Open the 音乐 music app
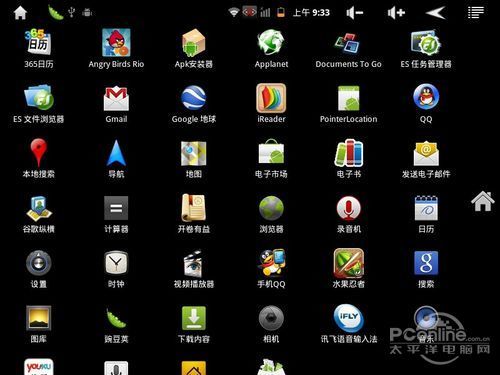Viewport: 500px width, 375px height. tap(426, 319)
